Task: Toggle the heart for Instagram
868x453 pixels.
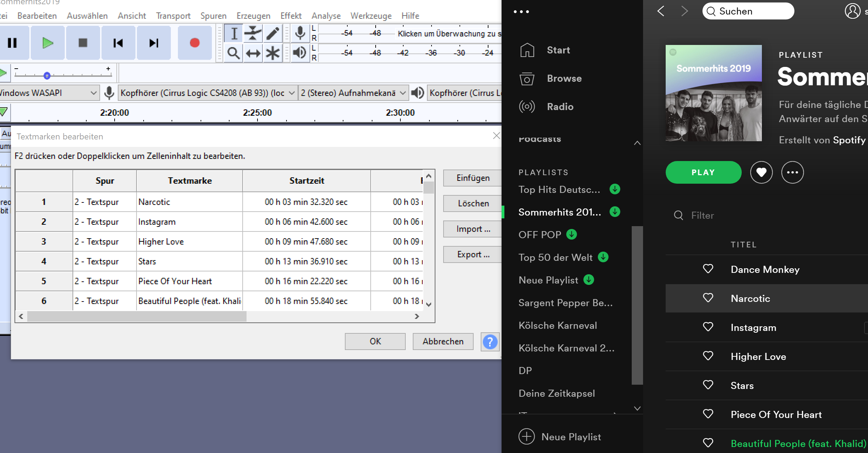Action: (x=708, y=327)
